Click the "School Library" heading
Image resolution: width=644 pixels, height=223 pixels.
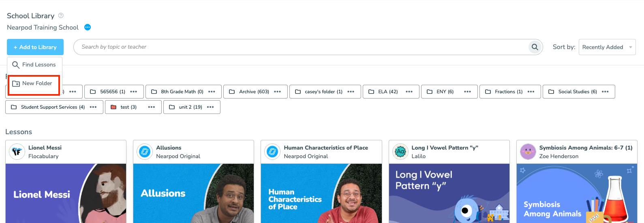[x=30, y=16]
